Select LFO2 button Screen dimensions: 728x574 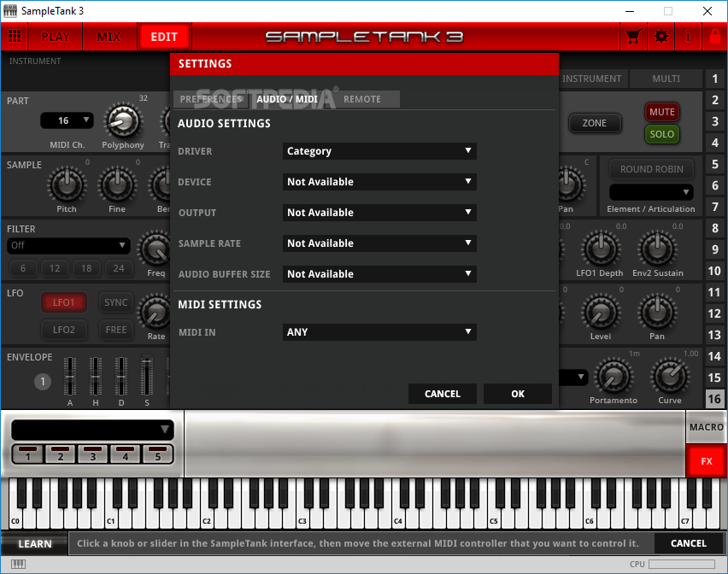tap(63, 330)
